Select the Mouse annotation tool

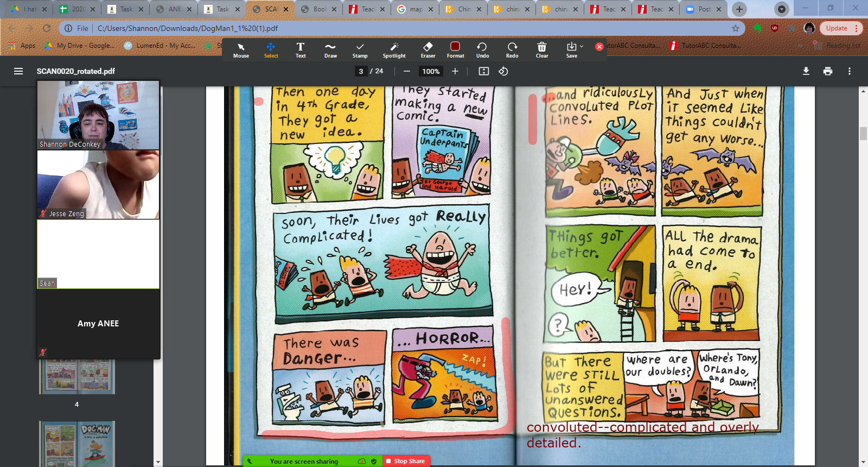coord(241,50)
